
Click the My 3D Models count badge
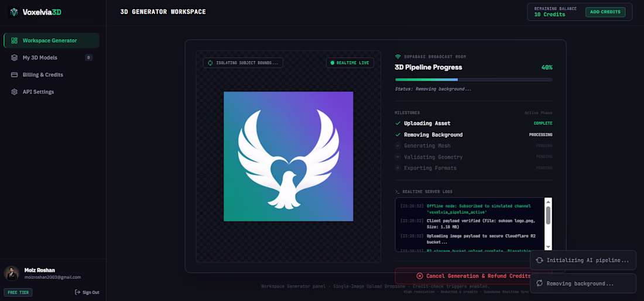point(89,57)
